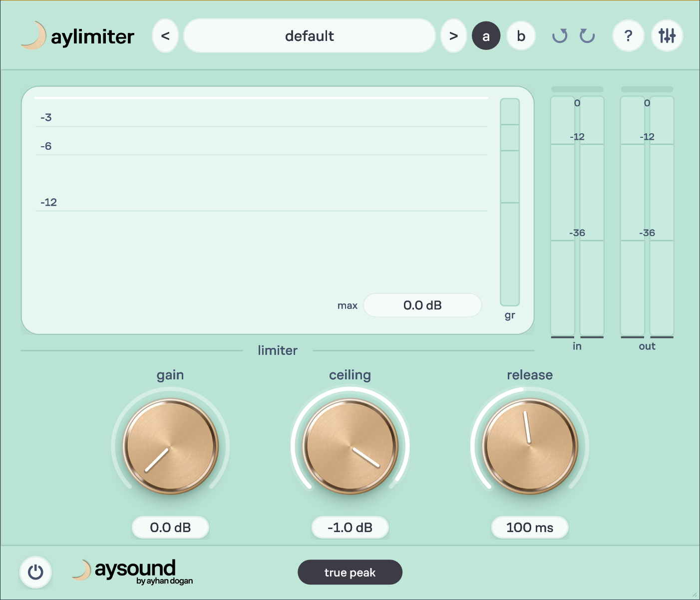The image size is (700, 600).
Task: Undo the last change
Action: point(560,36)
